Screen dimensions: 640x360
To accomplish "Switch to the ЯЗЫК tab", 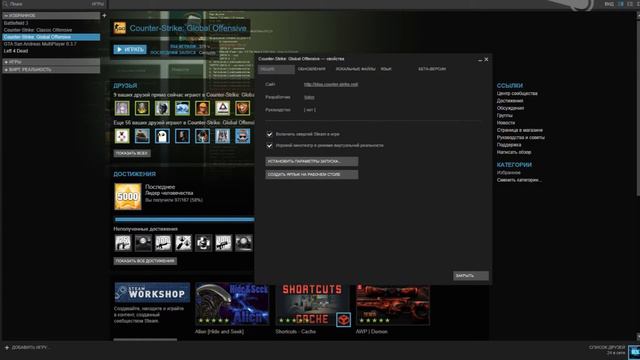I will (386, 69).
